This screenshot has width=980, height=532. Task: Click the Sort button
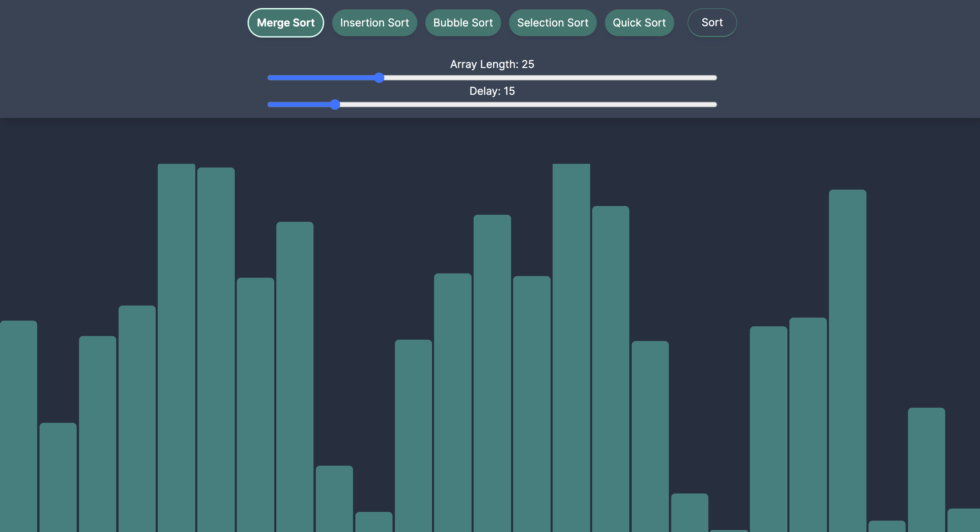click(x=712, y=22)
